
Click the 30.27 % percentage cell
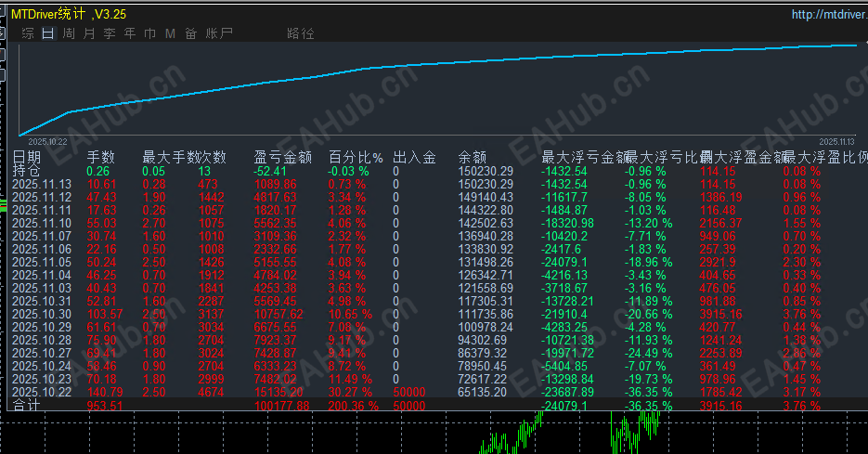pos(350,392)
